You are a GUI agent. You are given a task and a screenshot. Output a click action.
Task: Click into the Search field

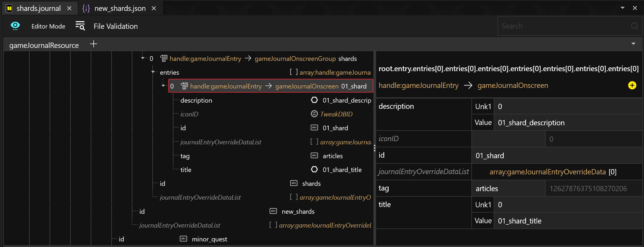coord(564,26)
